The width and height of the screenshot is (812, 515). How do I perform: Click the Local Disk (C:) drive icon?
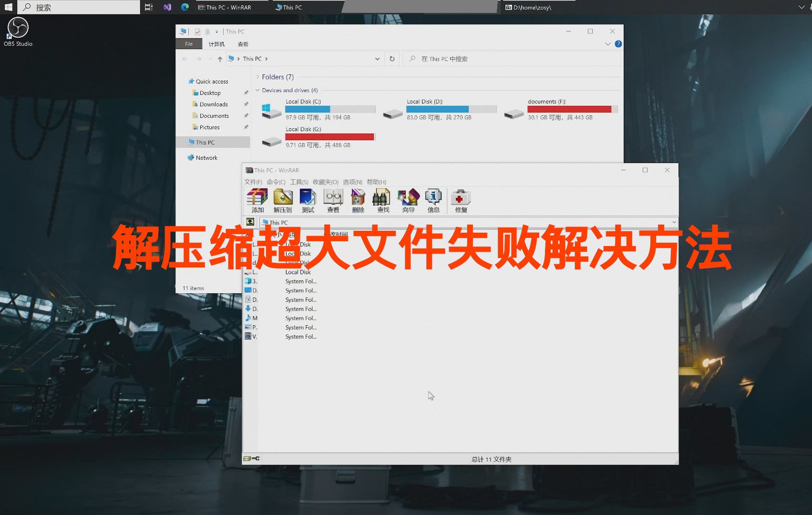[x=271, y=112]
